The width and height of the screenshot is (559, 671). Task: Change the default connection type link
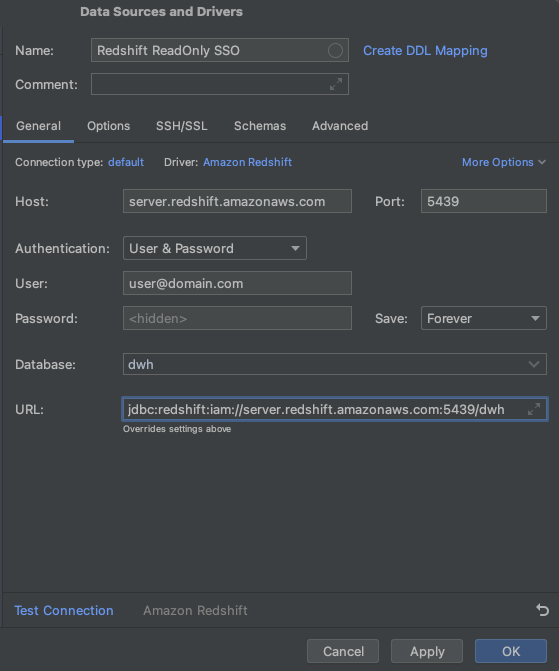[x=126, y=162]
